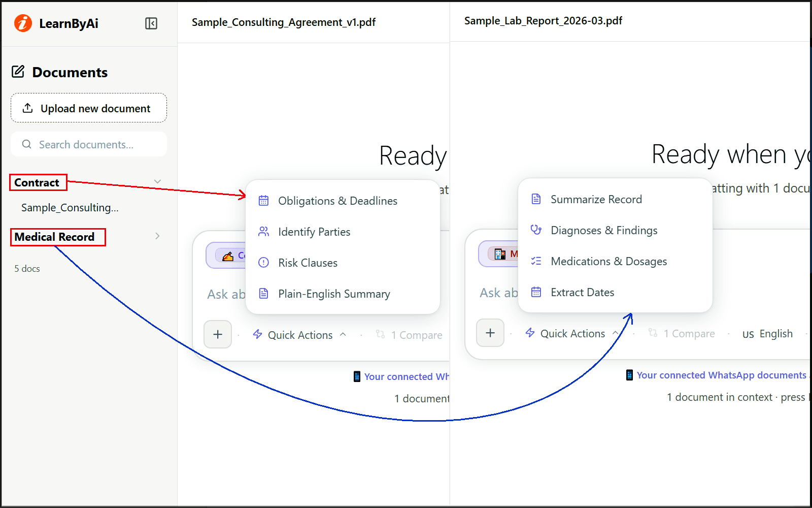Click Ask about input in left panel

click(x=226, y=294)
